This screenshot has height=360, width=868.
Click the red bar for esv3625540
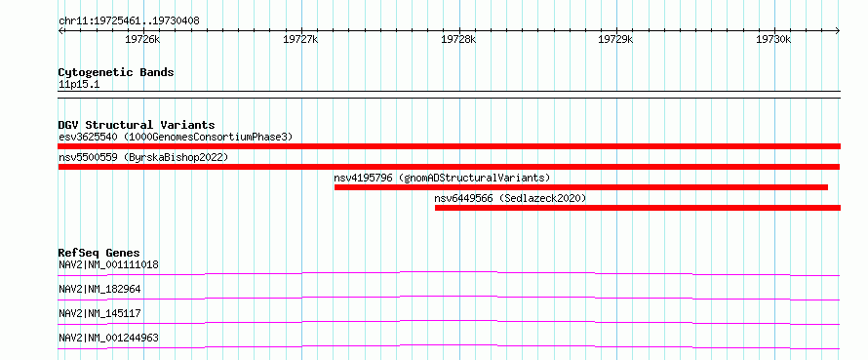tap(449, 146)
